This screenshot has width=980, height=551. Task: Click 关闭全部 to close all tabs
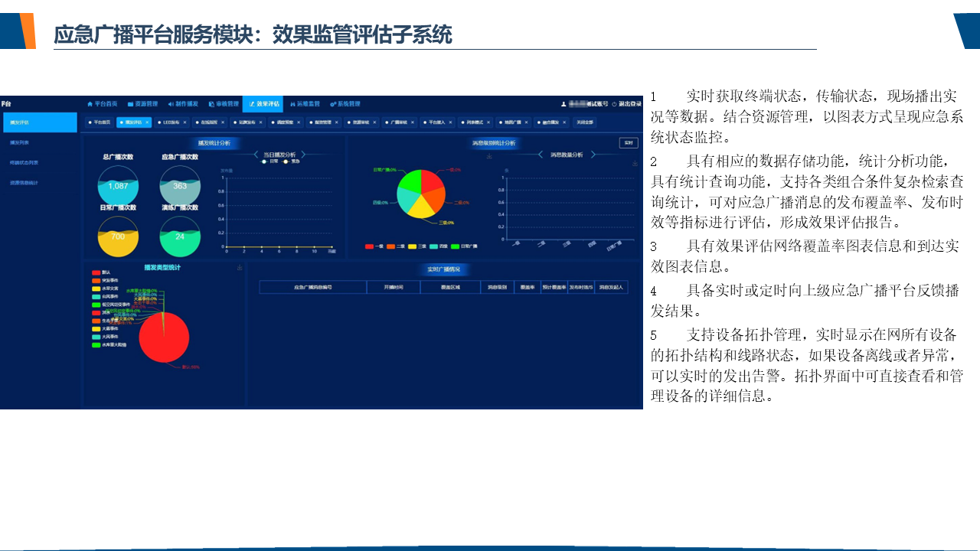coord(585,122)
